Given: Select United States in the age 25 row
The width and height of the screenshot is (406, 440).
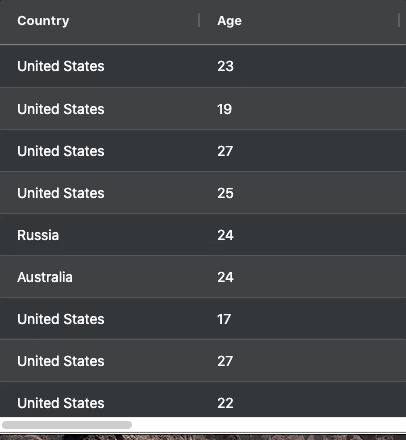Looking at the screenshot, I should click(61, 193).
